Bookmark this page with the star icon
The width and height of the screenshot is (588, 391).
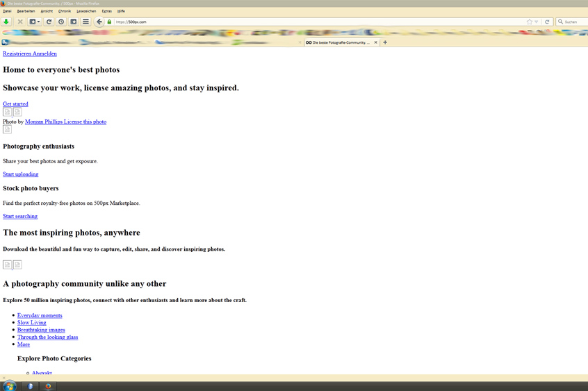tap(530, 22)
